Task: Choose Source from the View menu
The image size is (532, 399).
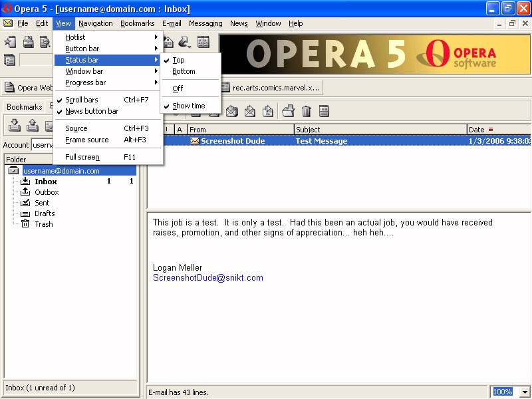Action: pyautogui.click(x=108, y=128)
